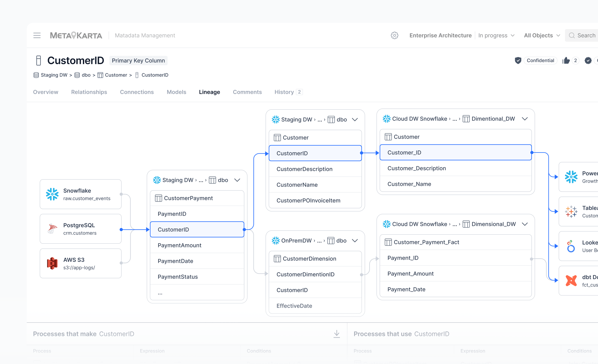
Task: Open the History tab
Action: click(x=289, y=92)
